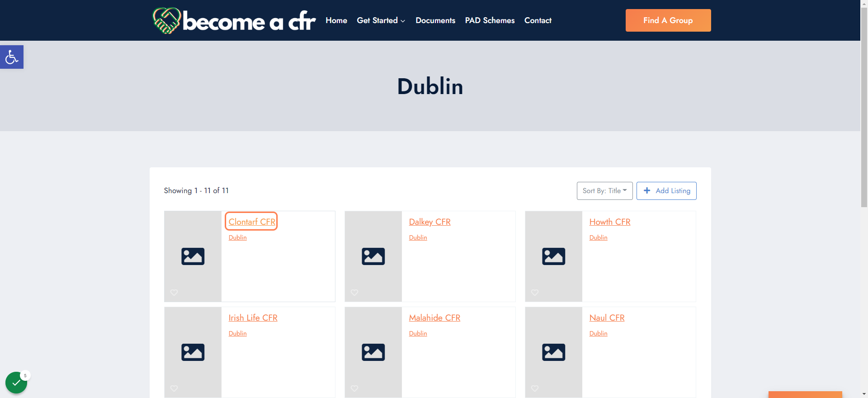The width and height of the screenshot is (868, 398).
Task: Open the Dalkey CFR listing
Action: click(430, 222)
